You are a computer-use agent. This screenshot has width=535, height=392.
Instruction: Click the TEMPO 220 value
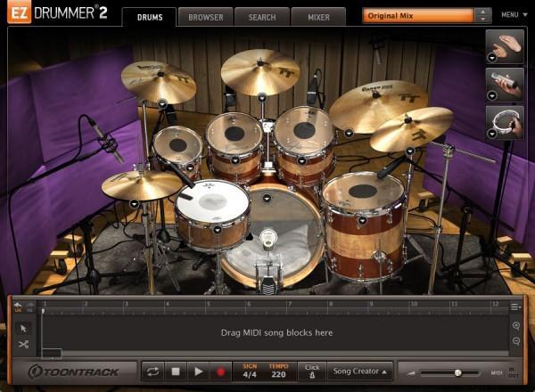click(x=278, y=371)
